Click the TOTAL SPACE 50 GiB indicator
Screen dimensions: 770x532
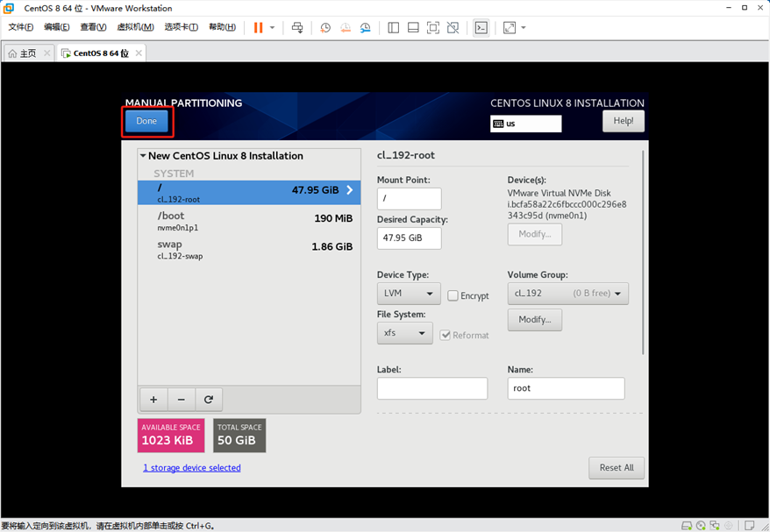(x=239, y=436)
